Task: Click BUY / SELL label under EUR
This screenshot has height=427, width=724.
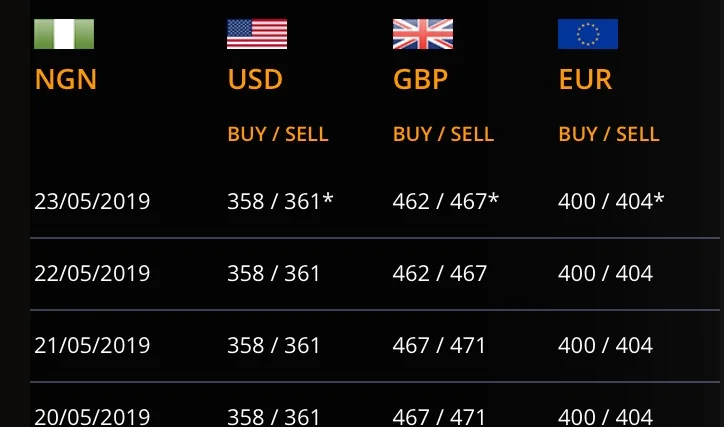Action: point(609,134)
